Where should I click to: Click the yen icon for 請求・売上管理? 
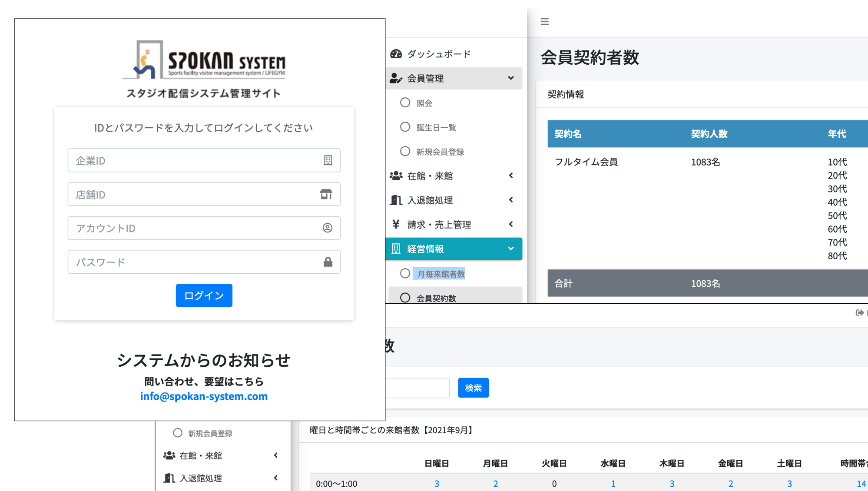pyautogui.click(x=396, y=224)
